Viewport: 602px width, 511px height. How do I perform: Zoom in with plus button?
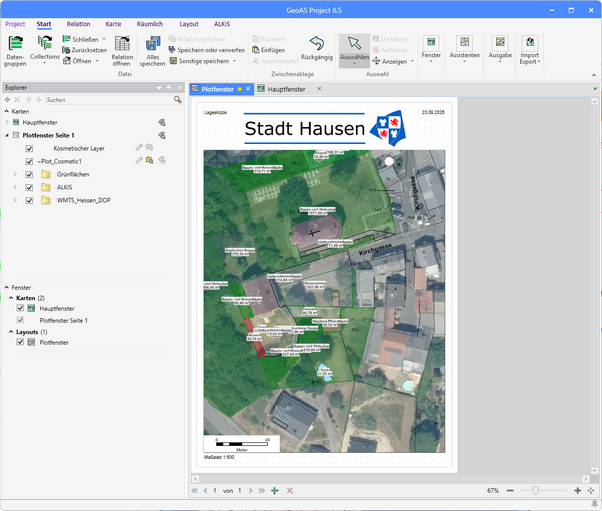[x=577, y=491]
